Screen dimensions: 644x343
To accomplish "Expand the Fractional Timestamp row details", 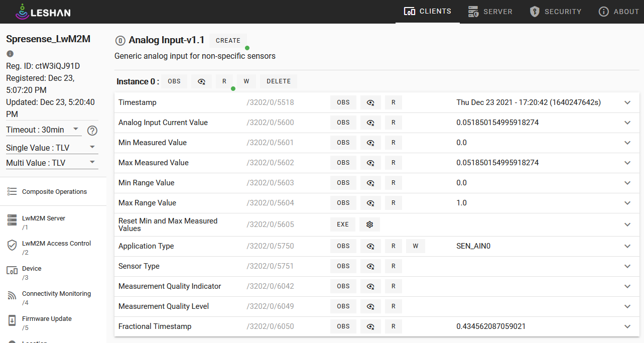I will point(627,326).
